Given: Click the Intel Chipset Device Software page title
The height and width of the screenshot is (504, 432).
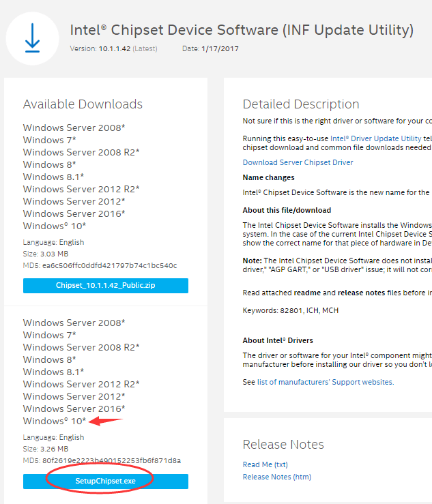Looking at the screenshot, I should (x=242, y=30).
